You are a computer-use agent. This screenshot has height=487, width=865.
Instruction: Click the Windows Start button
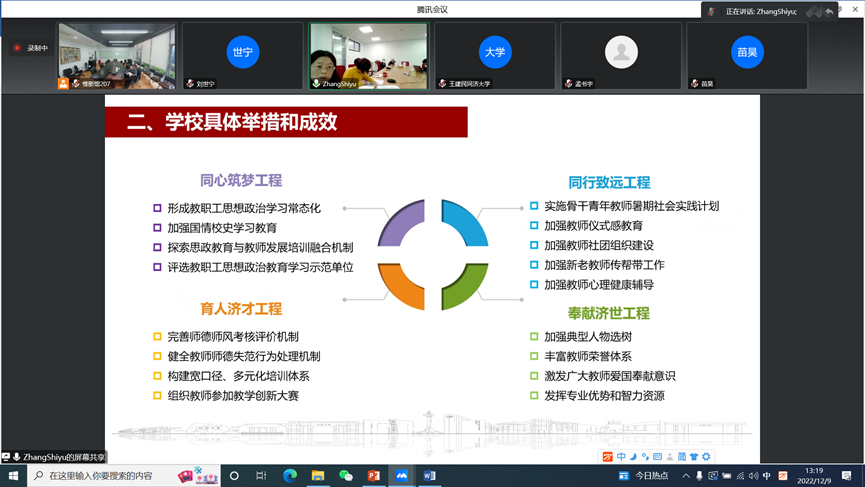pos(13,476)
